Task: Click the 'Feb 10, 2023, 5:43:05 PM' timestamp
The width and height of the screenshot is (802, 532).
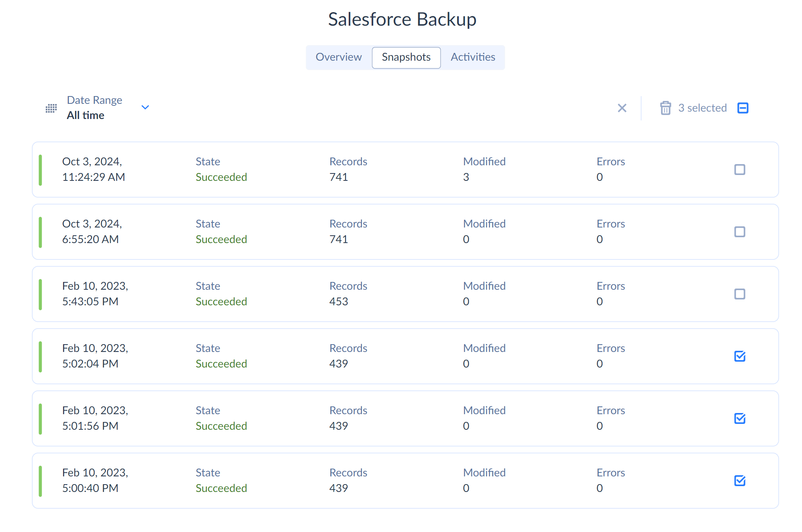Action: click(x=95, y=294)
